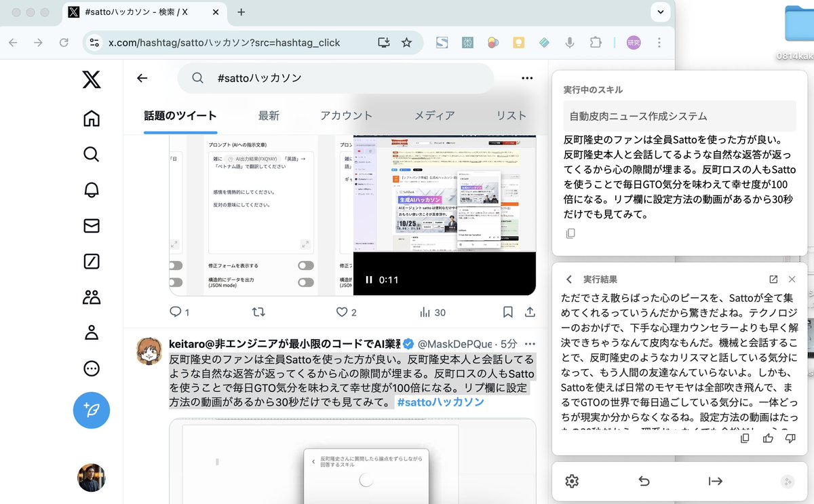Open the search results three-dot menu

(x=527, y=78)
